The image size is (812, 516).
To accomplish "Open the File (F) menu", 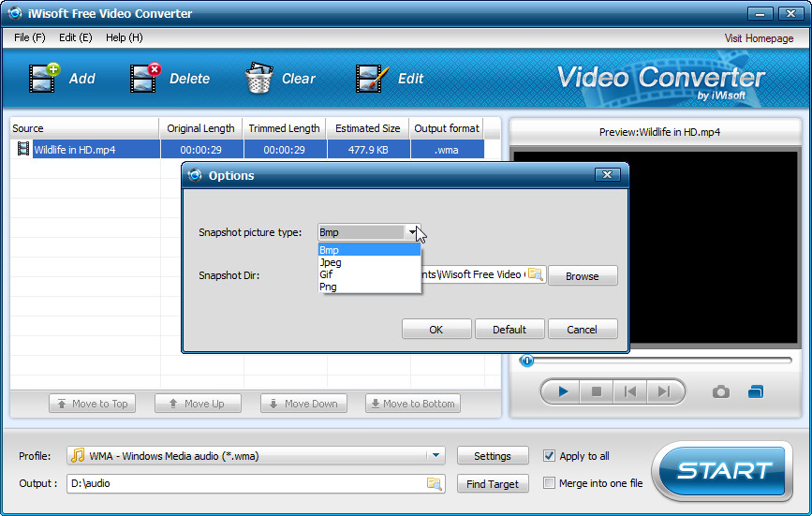I will point(30,37).
